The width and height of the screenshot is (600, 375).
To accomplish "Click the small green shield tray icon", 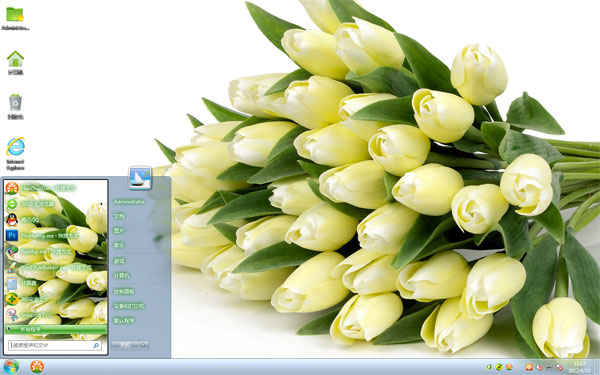I will click(489, 367).
